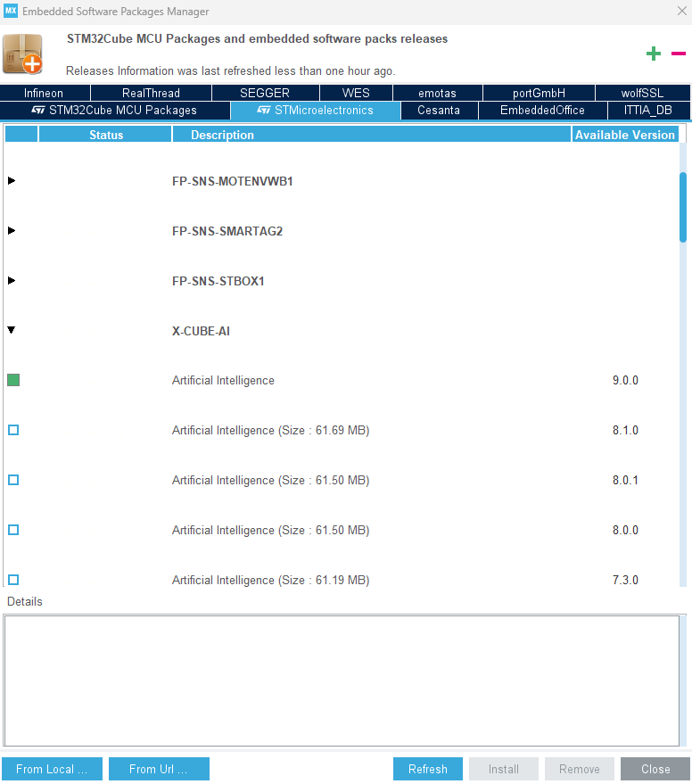Click the package list vertical scrollbar thumb
This screenshot has height=784, width=692.
click(x=683, y=208)
